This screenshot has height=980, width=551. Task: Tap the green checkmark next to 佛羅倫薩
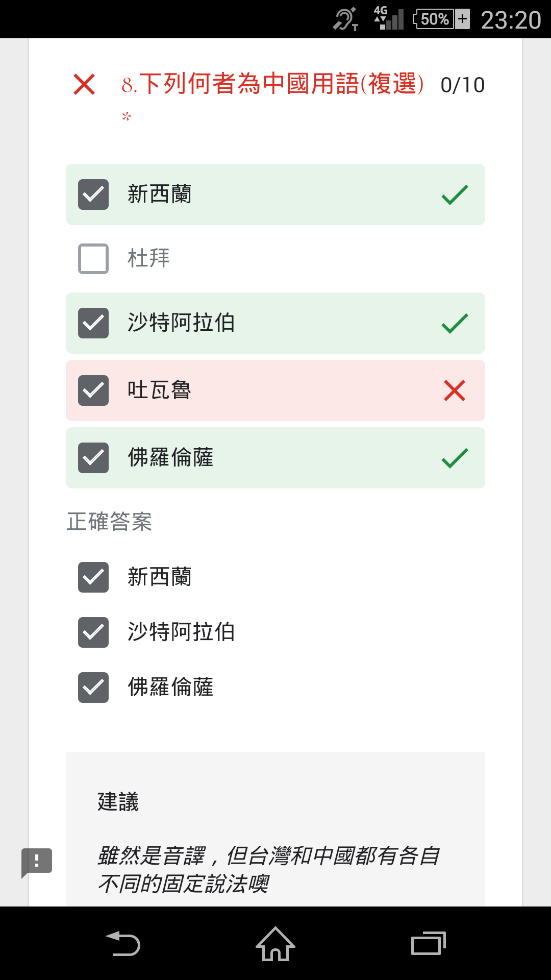click(455, 458)
